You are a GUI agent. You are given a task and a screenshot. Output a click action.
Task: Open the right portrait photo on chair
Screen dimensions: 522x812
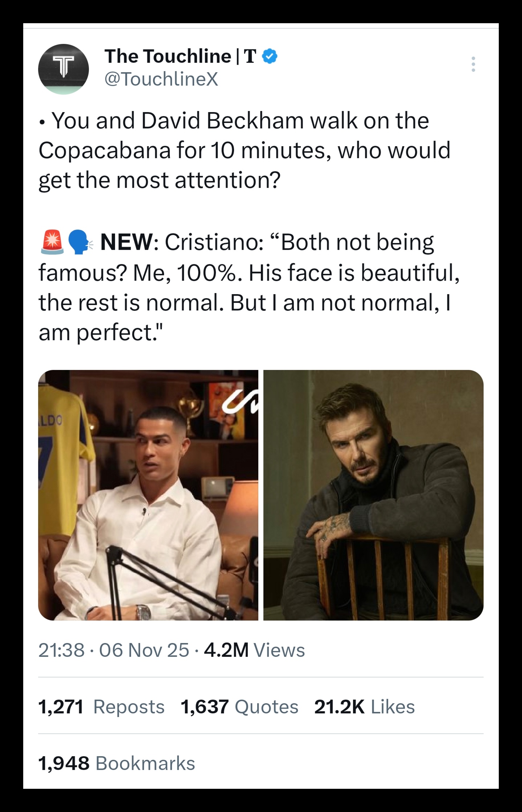[373, 495]
